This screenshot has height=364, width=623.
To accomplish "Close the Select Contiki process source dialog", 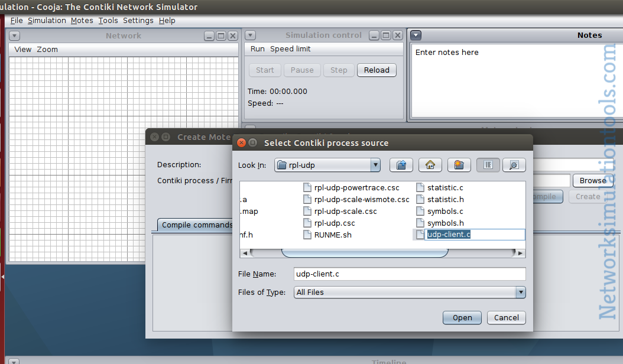I will [x=241, y=142].
